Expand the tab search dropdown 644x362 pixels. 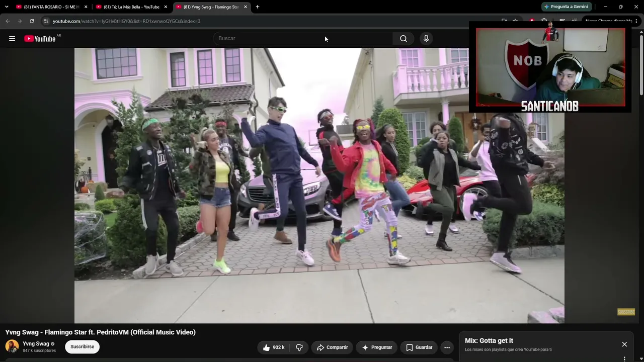point(7,7)
